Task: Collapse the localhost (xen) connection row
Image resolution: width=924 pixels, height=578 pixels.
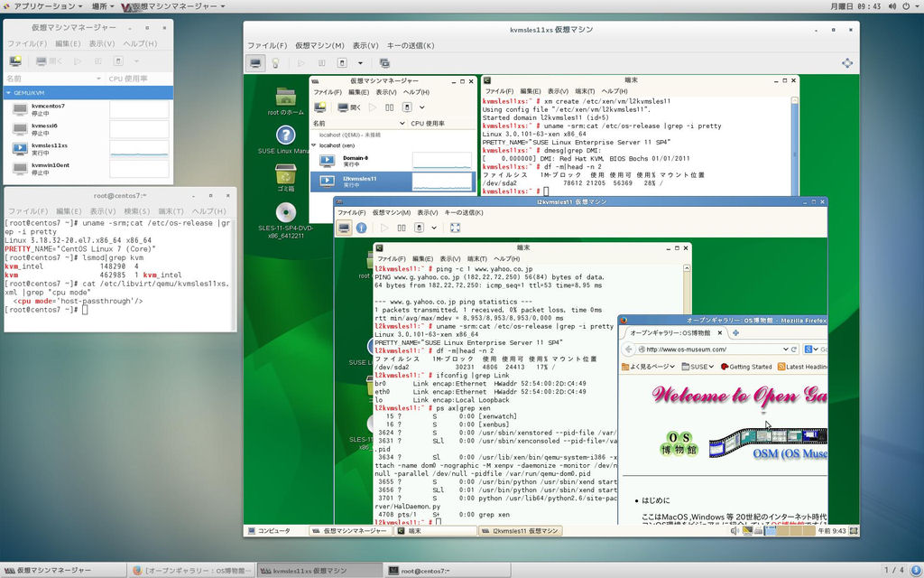Action: 314,145
